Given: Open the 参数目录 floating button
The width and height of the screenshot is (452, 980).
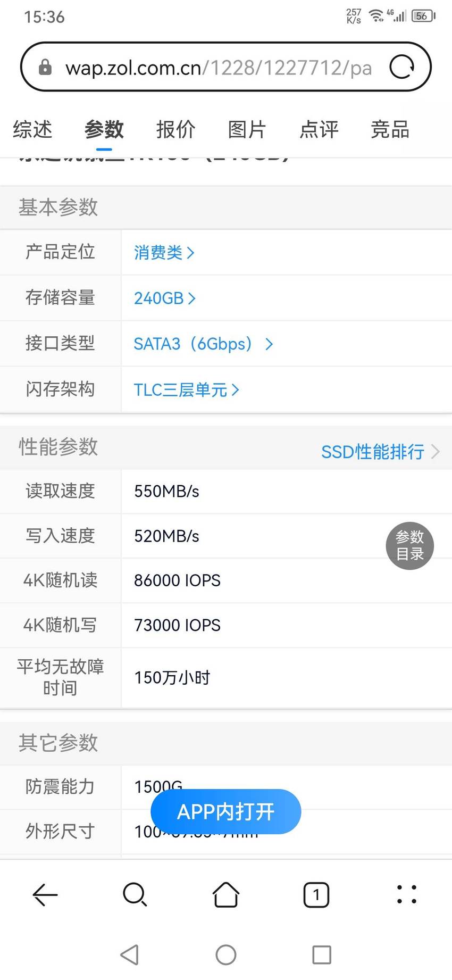Looking at the screenshot, I should pos(410,545).
